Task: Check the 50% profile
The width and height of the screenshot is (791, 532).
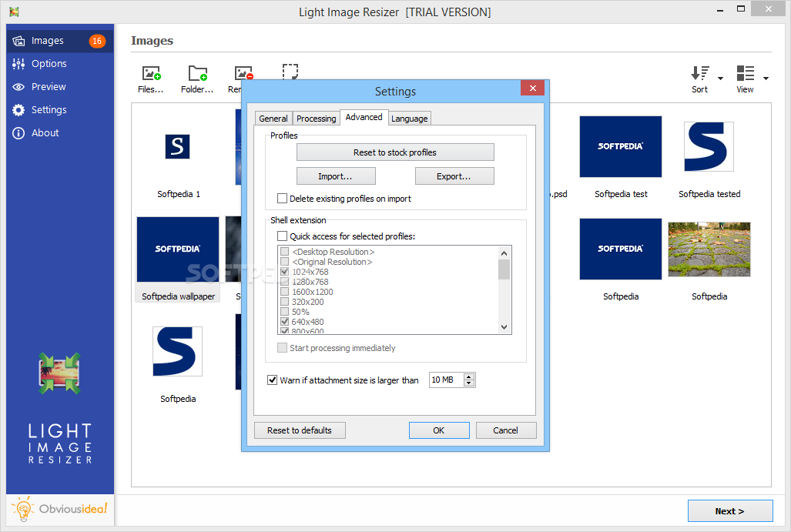Action: tap(284, 312)
